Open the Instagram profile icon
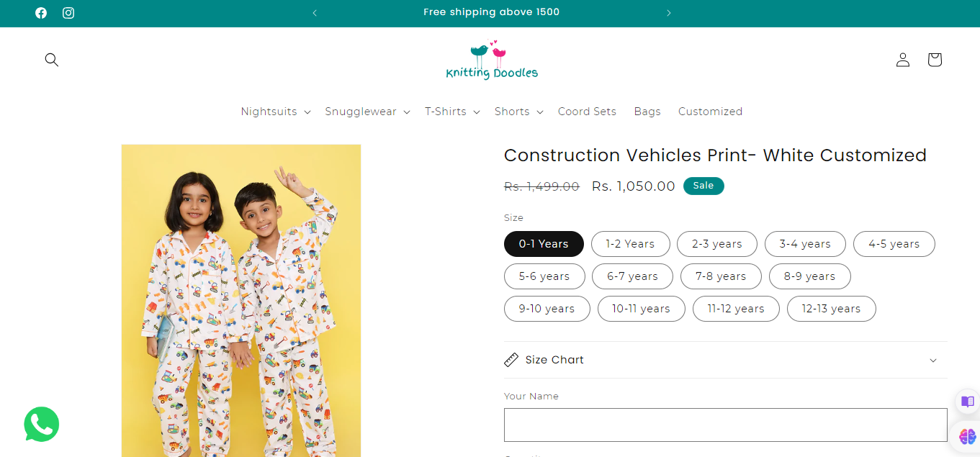 pyautogui.click(x=68, y=13)
